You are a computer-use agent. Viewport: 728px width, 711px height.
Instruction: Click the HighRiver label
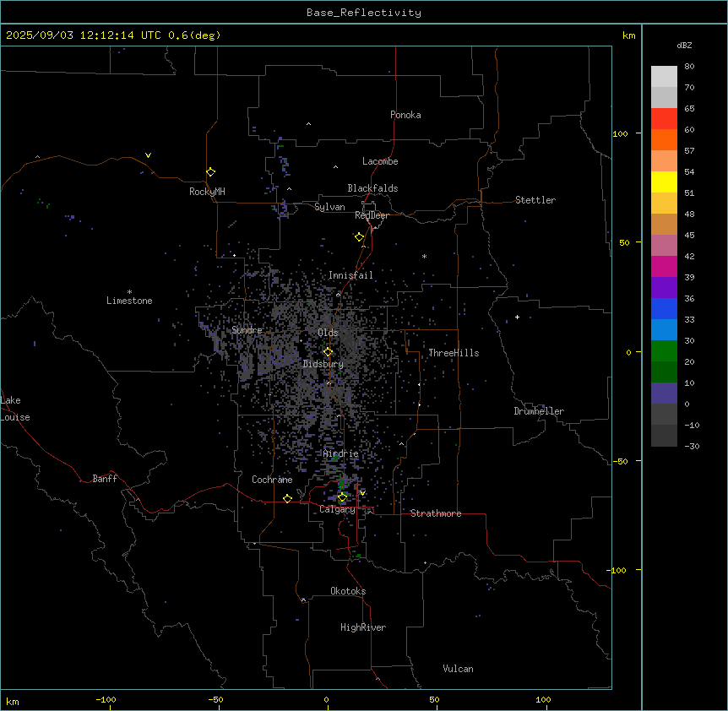[363, 627]
